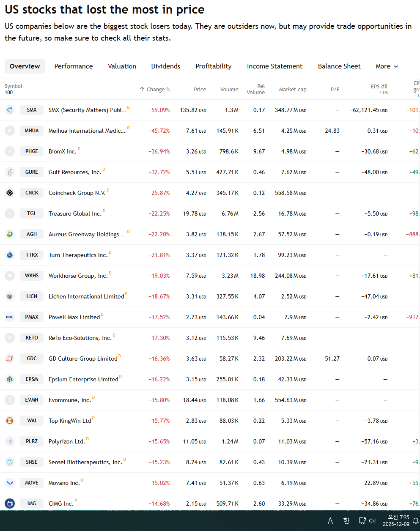
Task: Open the Workhorse Group, Inc. link
Action: [78, 276]
